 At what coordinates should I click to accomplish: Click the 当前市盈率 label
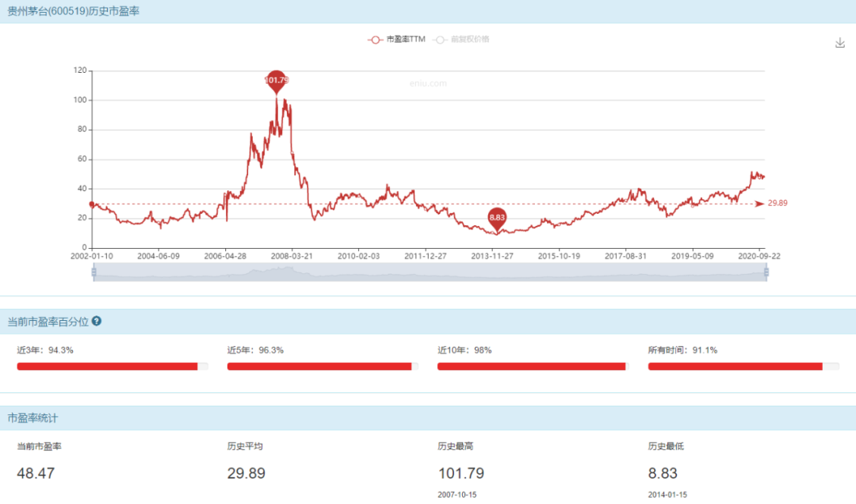pyautogui.click(x=40, y=446)
